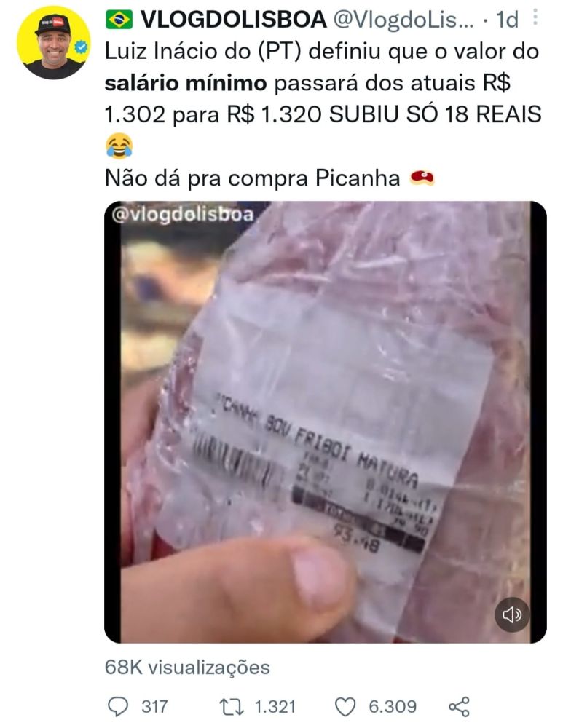Open the share icon menu
This screenshot has width=563, height=728.
(x=459, y=707)
